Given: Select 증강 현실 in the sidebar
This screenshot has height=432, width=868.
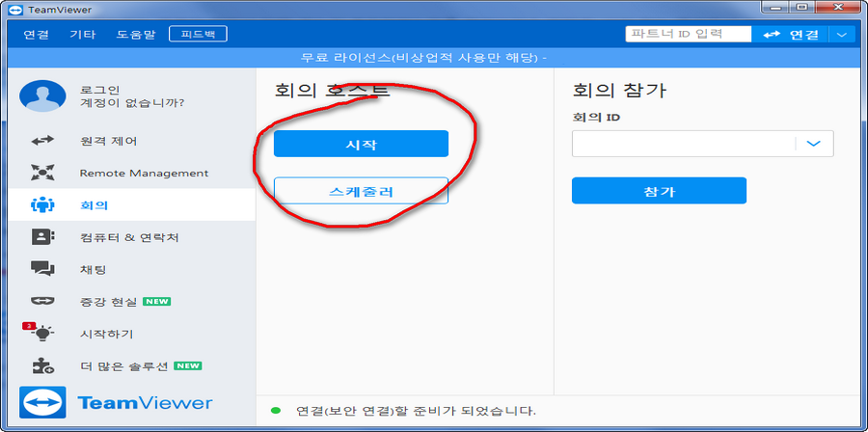Looking at the screenshot, I should coord(132,302).
